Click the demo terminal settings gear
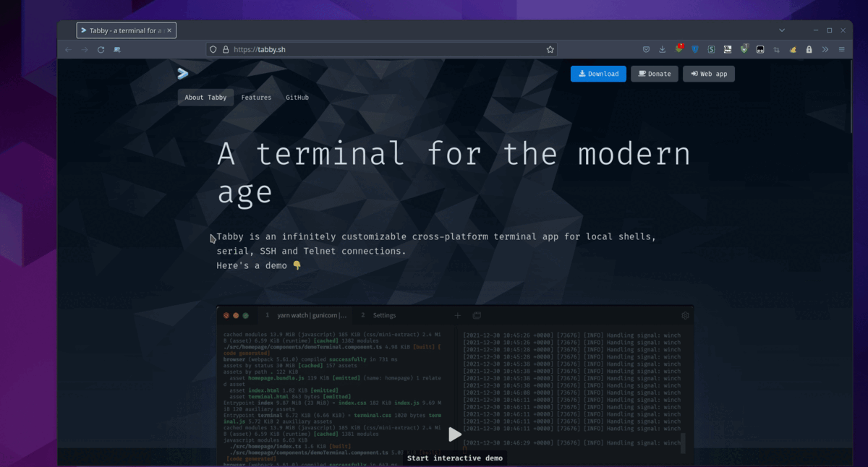The height and width of the screenshot is (467, 868). tap(686, 316)
